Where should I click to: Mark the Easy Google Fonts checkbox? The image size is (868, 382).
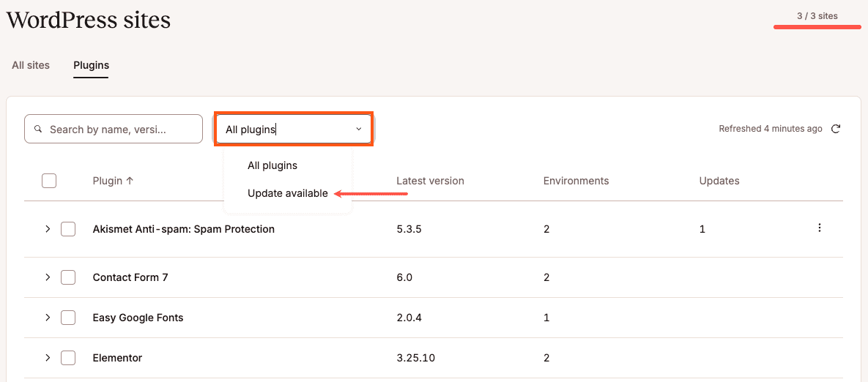point(68,318)
